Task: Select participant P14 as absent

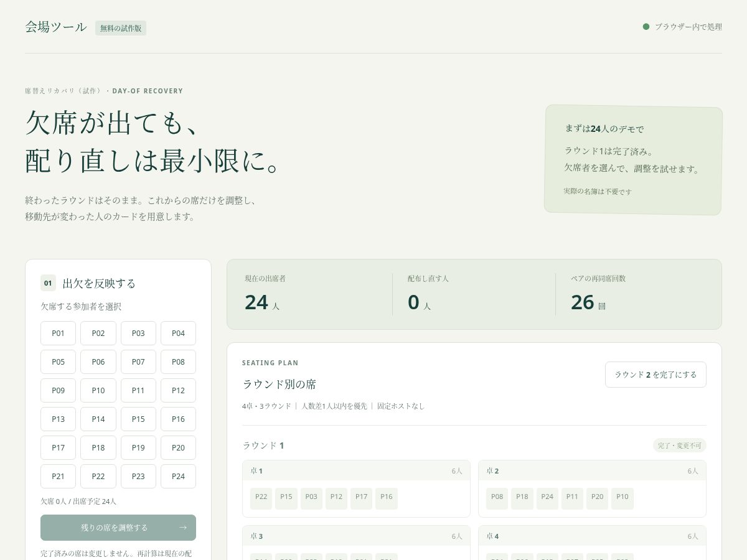Action: (x=98, y=419)
